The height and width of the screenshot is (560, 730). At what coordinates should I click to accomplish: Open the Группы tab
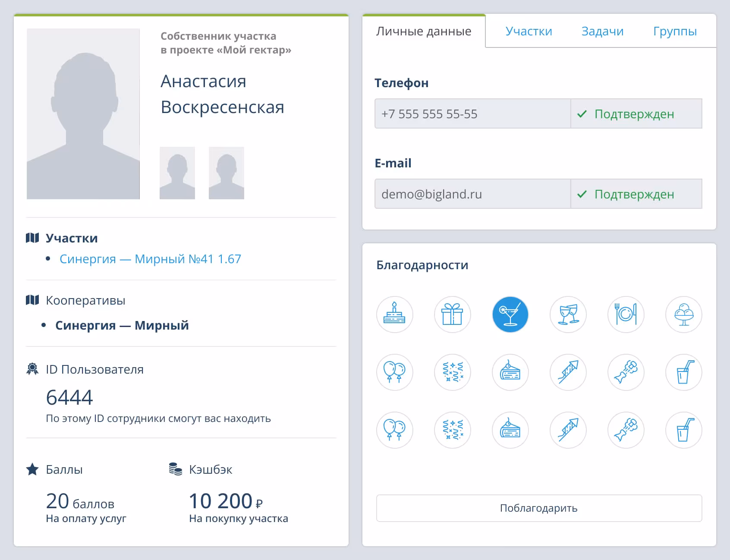point(675,31)
